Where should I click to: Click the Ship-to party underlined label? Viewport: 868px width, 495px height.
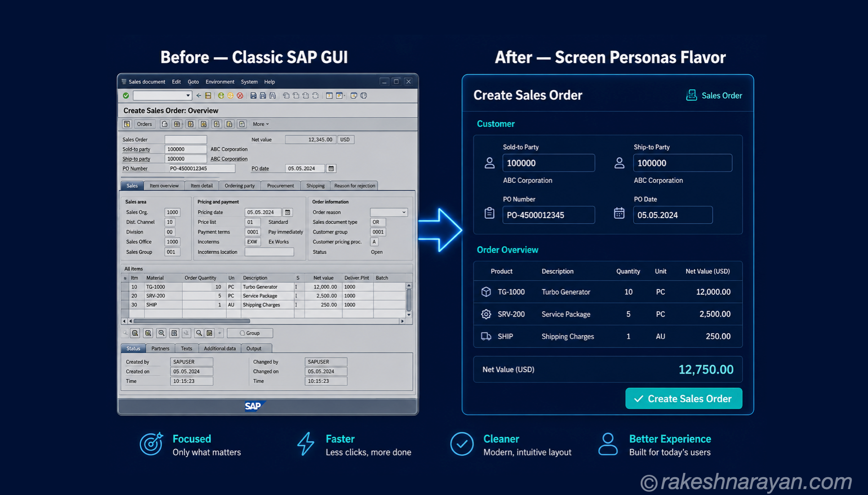(136, 159)
